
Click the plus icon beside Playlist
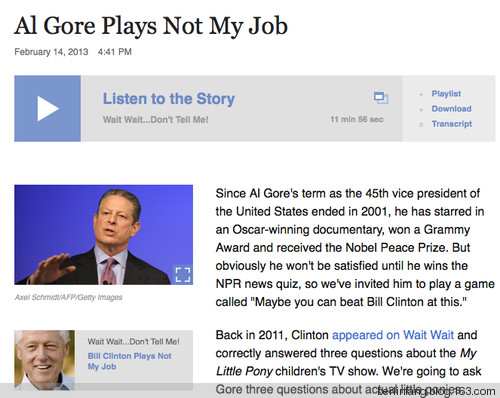[x=421, y=94]
